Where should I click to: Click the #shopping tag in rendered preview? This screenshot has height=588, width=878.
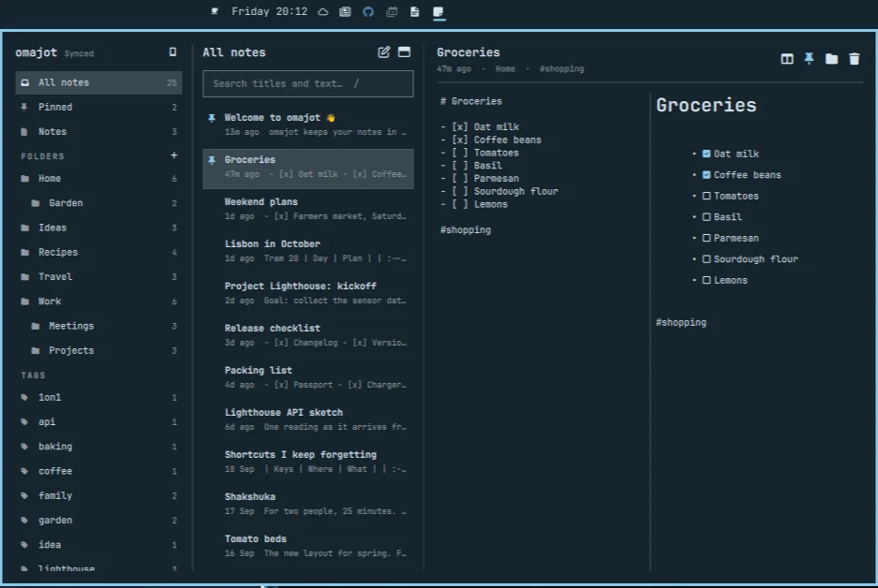click(681, 322)
